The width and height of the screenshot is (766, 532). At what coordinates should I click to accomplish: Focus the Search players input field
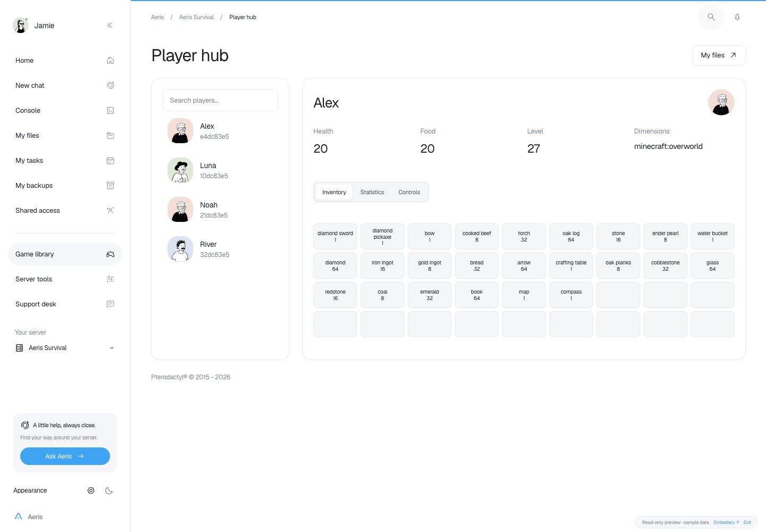coord(220,100)
